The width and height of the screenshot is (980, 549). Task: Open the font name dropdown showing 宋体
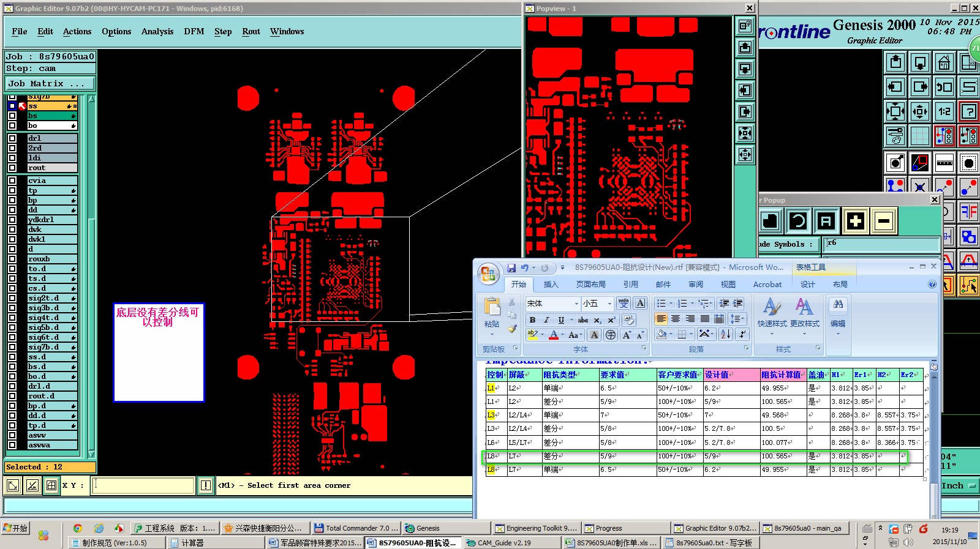click(576, 304)
